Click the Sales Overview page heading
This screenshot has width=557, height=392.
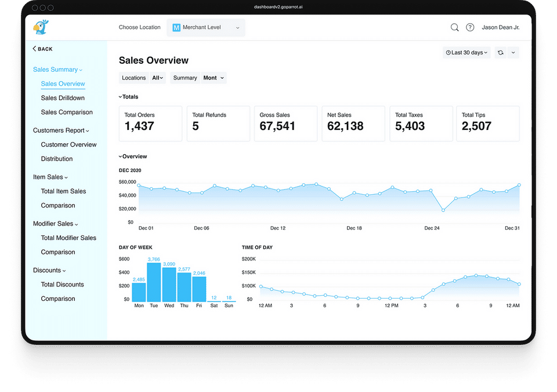(x=153, y=60)
